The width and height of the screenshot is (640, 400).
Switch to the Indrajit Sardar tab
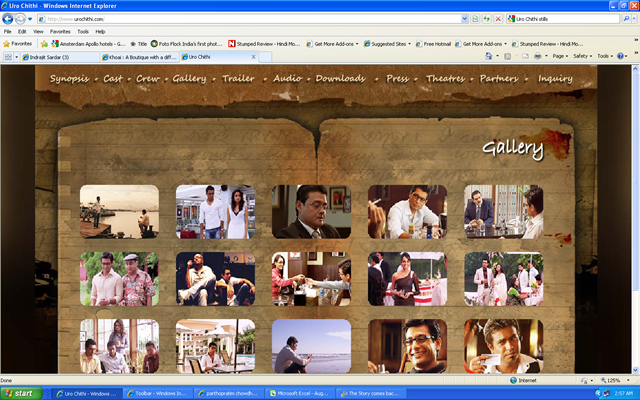(59, 57)
